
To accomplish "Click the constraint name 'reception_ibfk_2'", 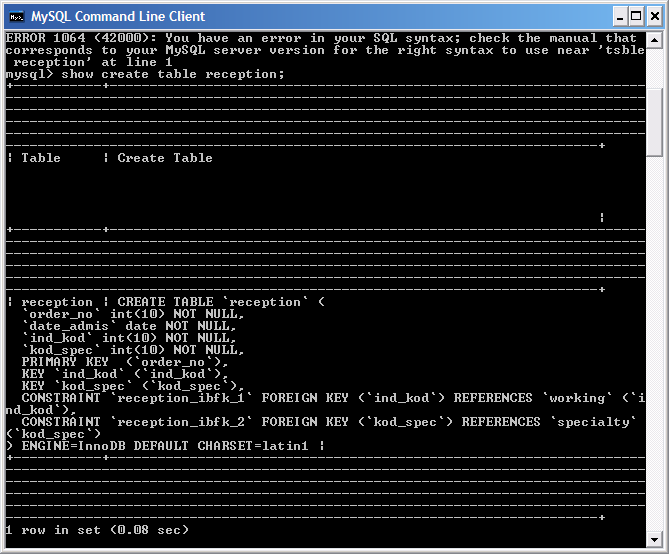I will coord(181,422).
